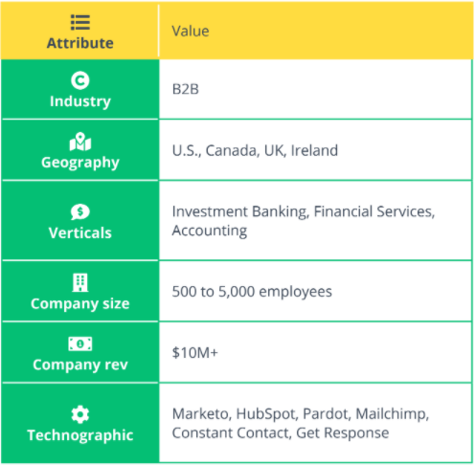476x465 pixels.
Task: Click the Industry copyright-style icon
Action: tap(80, 80)
